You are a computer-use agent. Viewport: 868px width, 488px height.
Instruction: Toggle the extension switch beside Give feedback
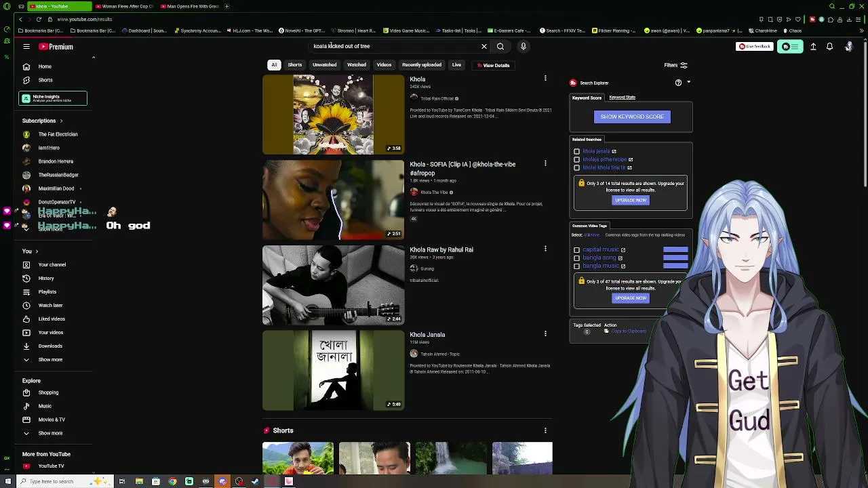click(790, 47)
